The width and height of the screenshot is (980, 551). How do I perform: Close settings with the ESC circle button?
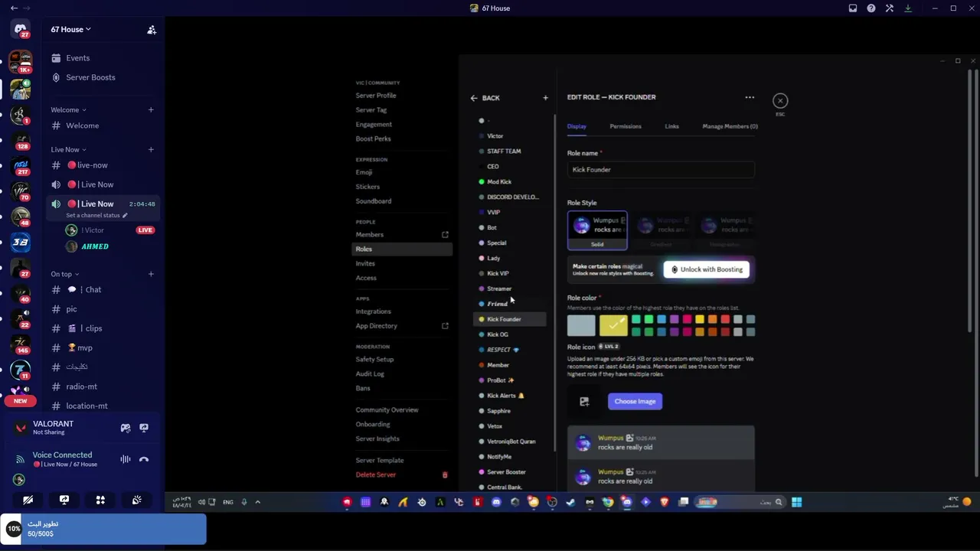tap(780, 101)
